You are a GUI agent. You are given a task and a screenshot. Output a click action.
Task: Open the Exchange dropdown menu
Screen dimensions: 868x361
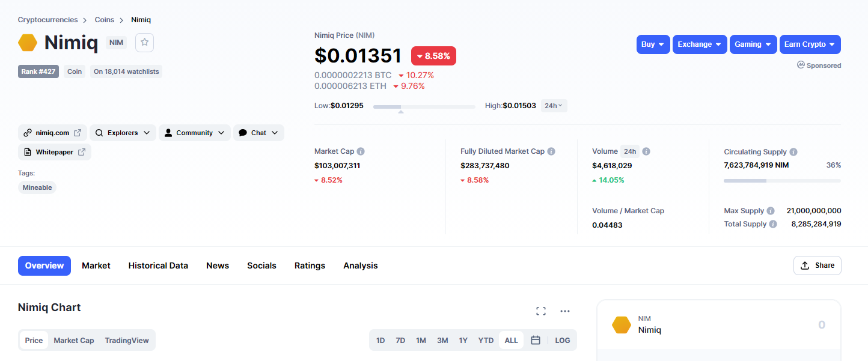[x=700, y=44]
